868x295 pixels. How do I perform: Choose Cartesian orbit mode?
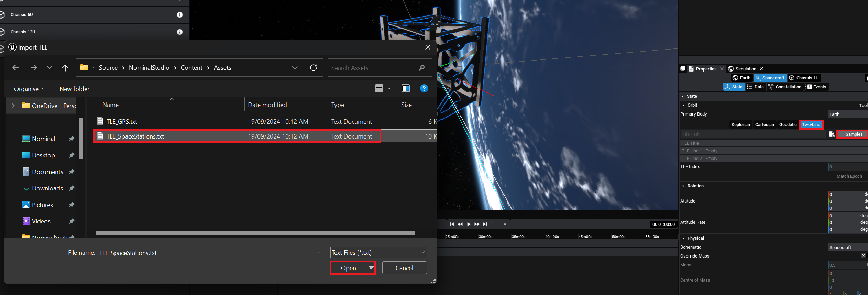click(x=765, y=124)
